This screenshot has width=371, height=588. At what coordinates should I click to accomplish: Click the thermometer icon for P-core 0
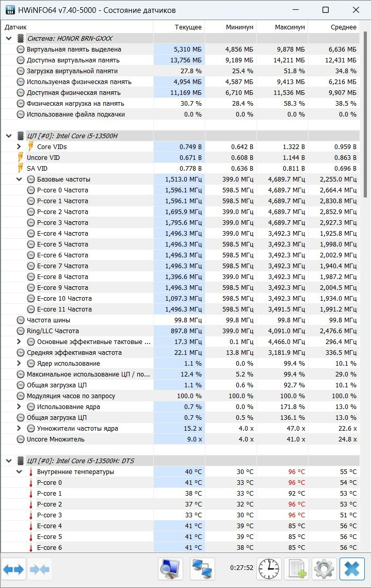pos(31,483)
